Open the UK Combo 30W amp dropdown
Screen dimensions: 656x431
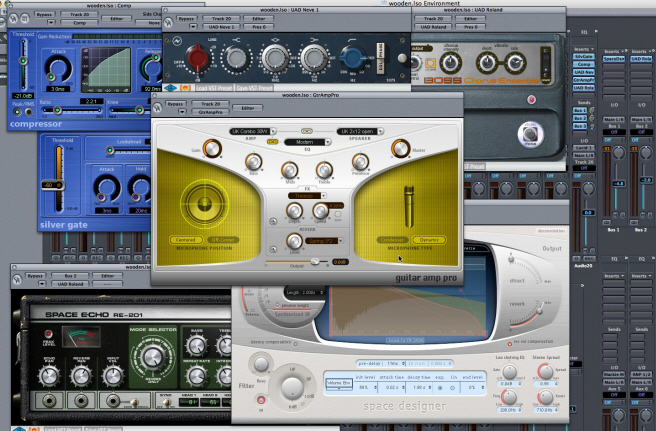coord(252,131)
